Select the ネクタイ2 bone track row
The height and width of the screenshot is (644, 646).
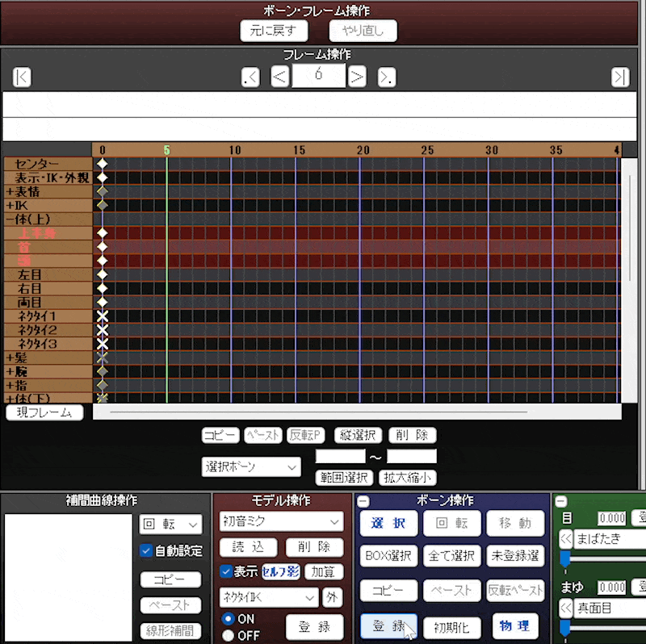(x=48, y=330)
